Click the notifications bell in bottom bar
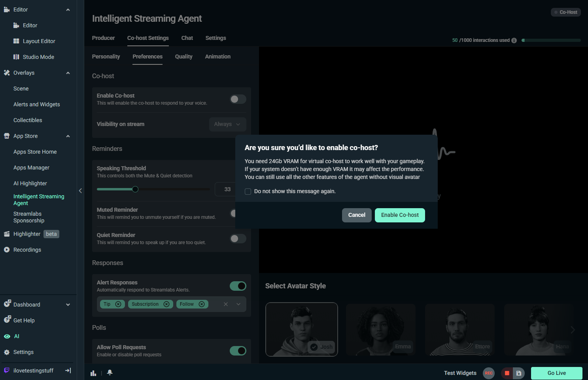Image resolution: width=588 pixels, height=380 pixels. pos(110,372)
